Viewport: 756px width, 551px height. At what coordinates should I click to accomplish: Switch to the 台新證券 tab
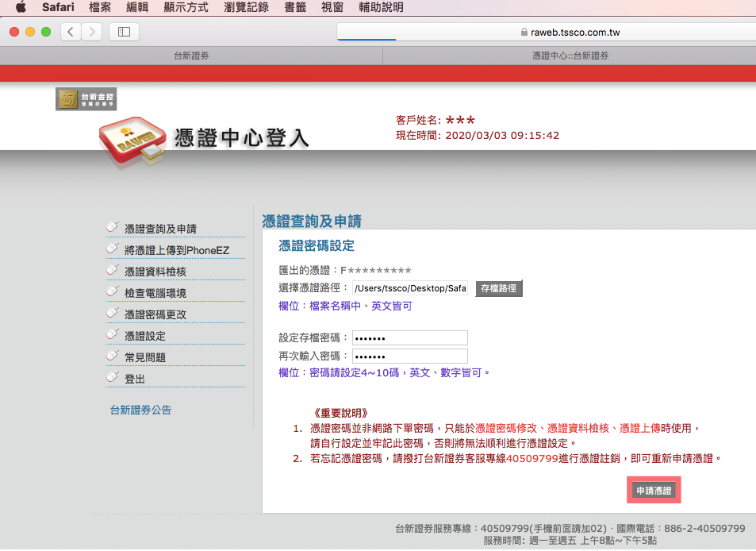click(x=191, y=56)
